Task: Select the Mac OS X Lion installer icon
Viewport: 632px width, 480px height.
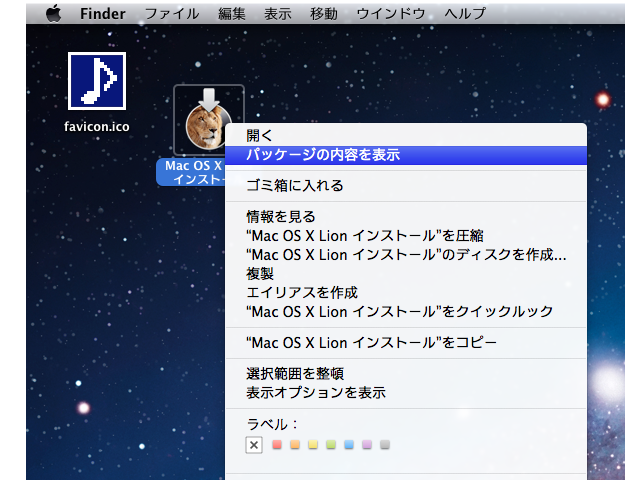Action: coord(208,120)
